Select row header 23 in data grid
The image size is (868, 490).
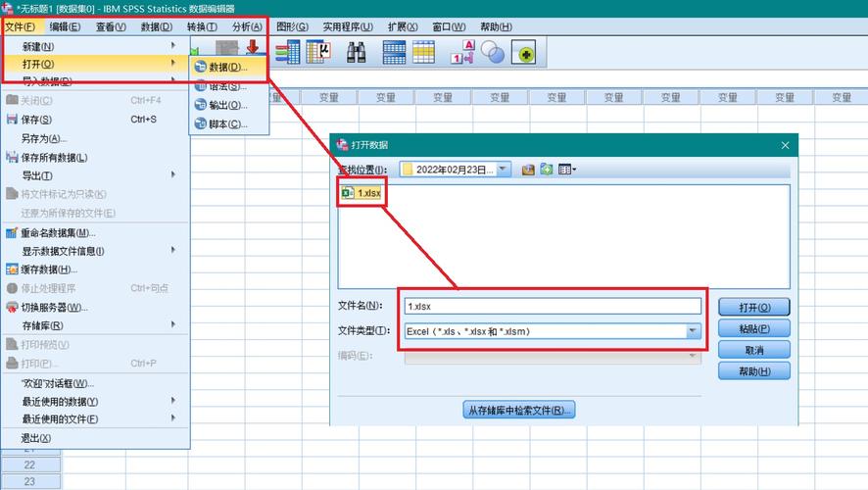coord(30,481)
